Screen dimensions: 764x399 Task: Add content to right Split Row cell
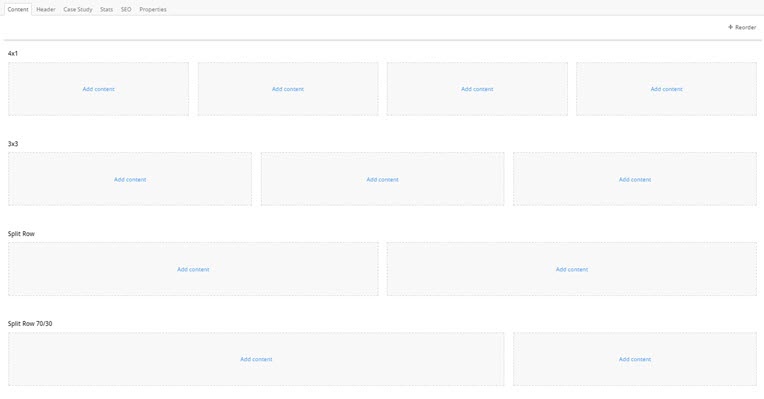[572, 269]
